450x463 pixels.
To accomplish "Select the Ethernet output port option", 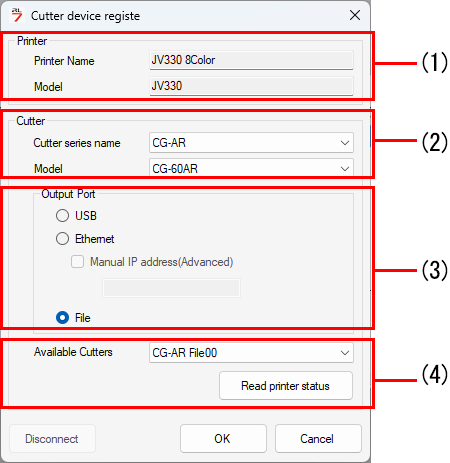I will (62, 239).
